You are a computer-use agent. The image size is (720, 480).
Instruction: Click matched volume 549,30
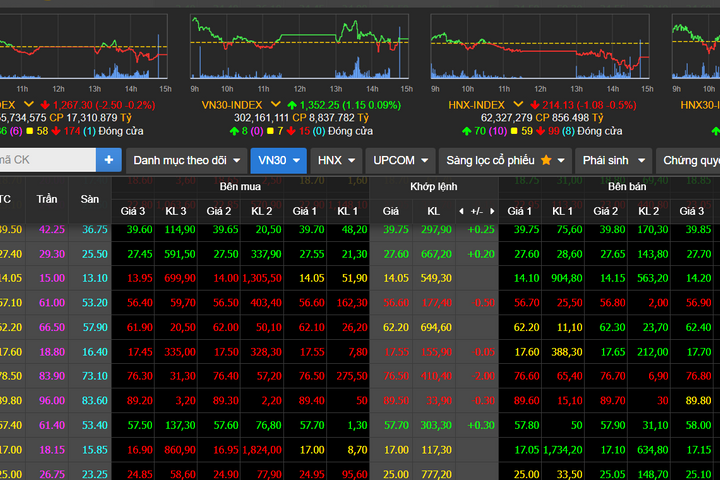(436, 278)
